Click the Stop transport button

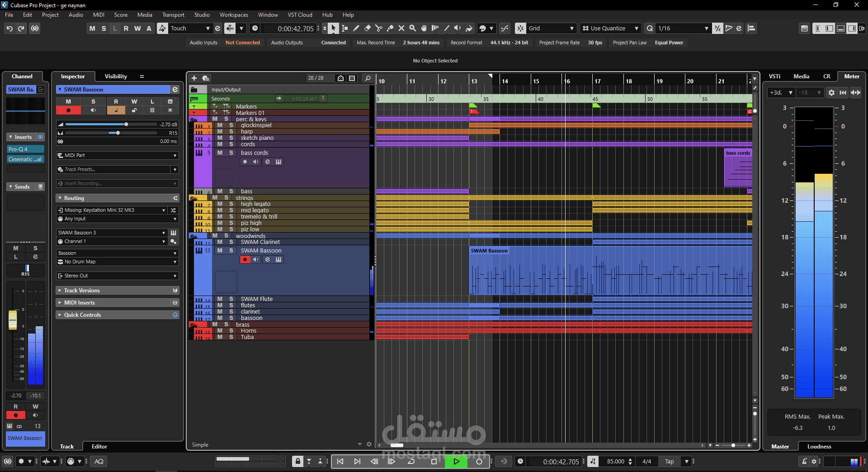tap(434, 462)
